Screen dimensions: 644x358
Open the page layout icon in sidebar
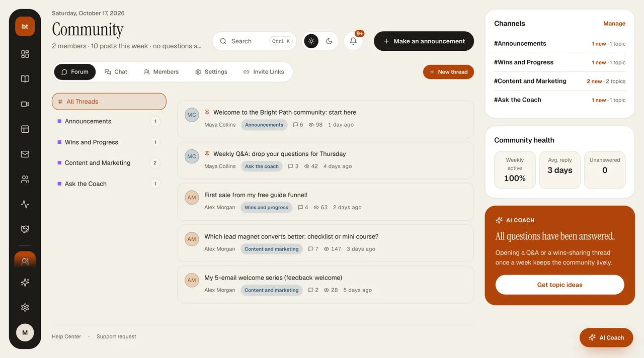click(25, 129)
